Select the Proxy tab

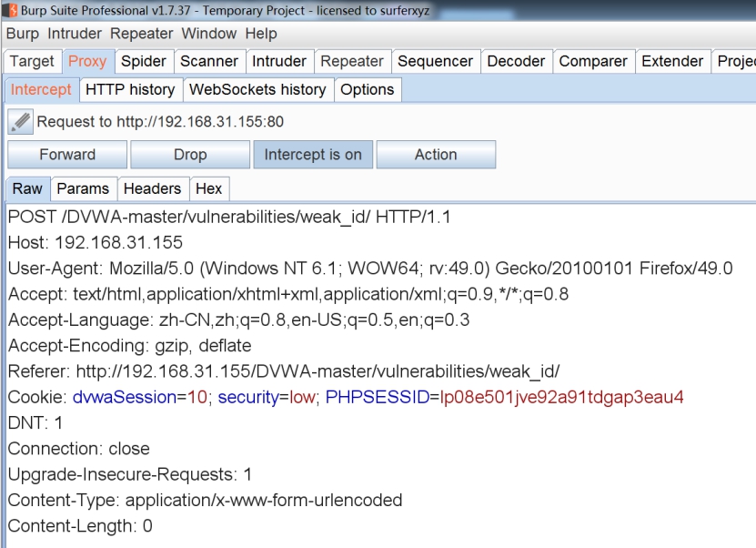[x=87, y=61]
